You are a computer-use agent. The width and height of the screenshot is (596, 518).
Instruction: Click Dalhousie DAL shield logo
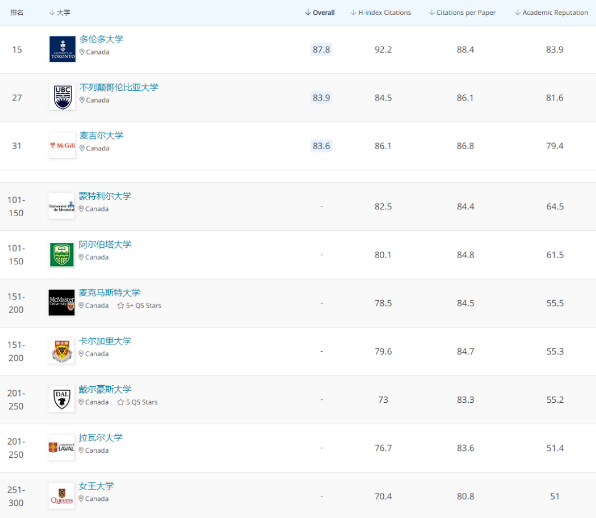(x=62, y=399)
